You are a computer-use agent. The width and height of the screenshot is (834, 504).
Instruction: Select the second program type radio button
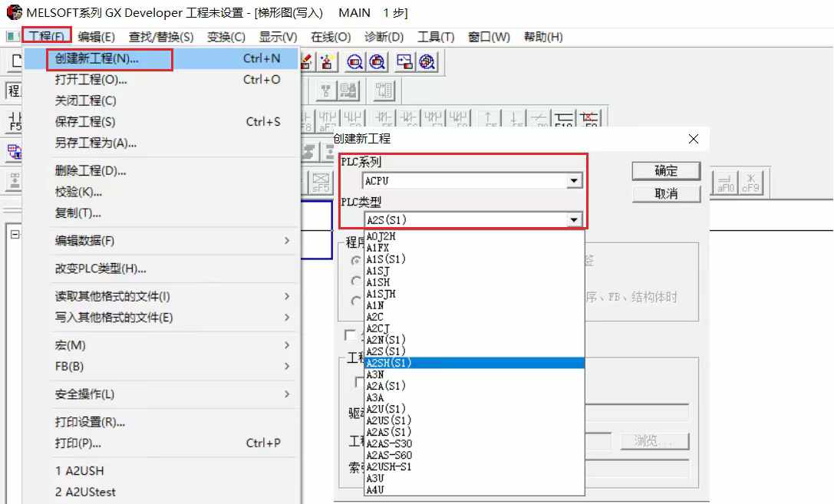tap(355, 281)
